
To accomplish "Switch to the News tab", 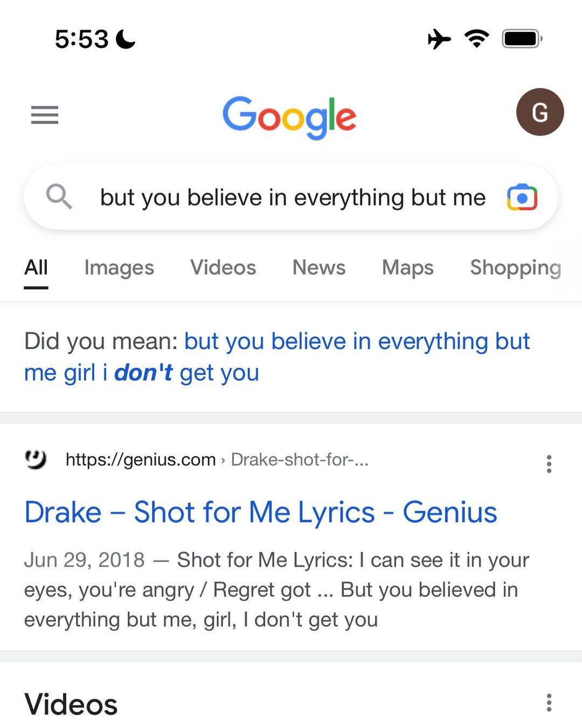I will pos(319,267).
